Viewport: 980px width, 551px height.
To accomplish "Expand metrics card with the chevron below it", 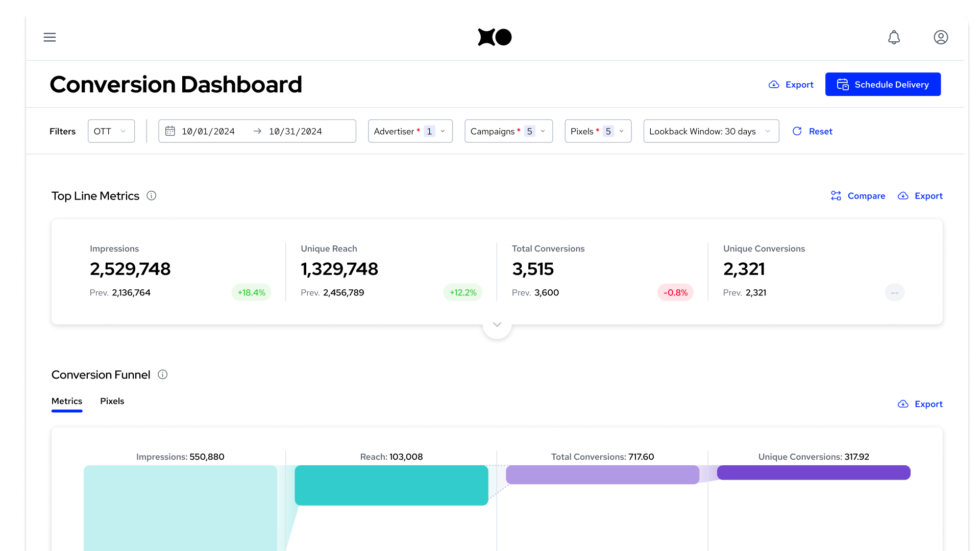I will (x=497, y=325).
